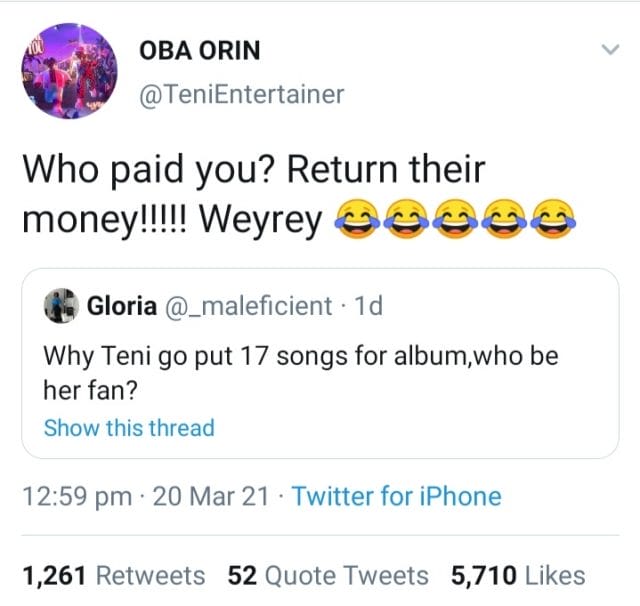Open the quoted tweet text
This screenshot has width=640, height=606.
(300, 373)
